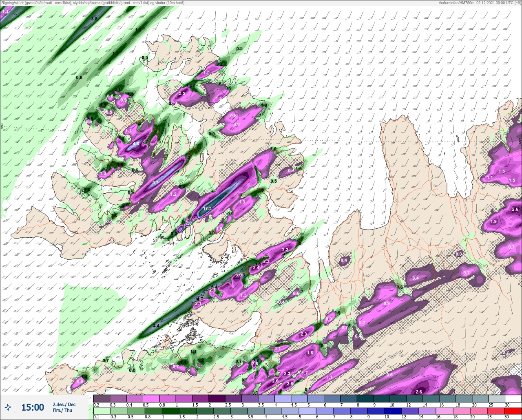Click the wind compass icon beside 15:00

click(8, 407)
